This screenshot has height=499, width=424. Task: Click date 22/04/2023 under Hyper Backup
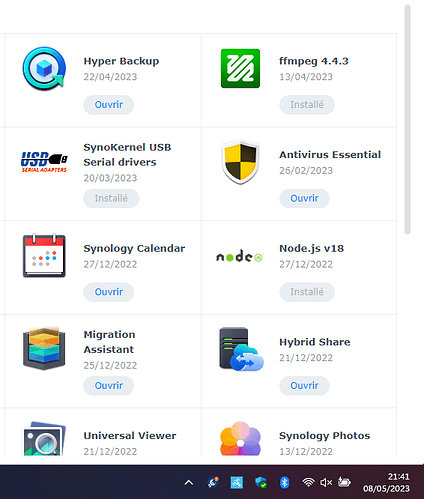(x=110, y=77)
